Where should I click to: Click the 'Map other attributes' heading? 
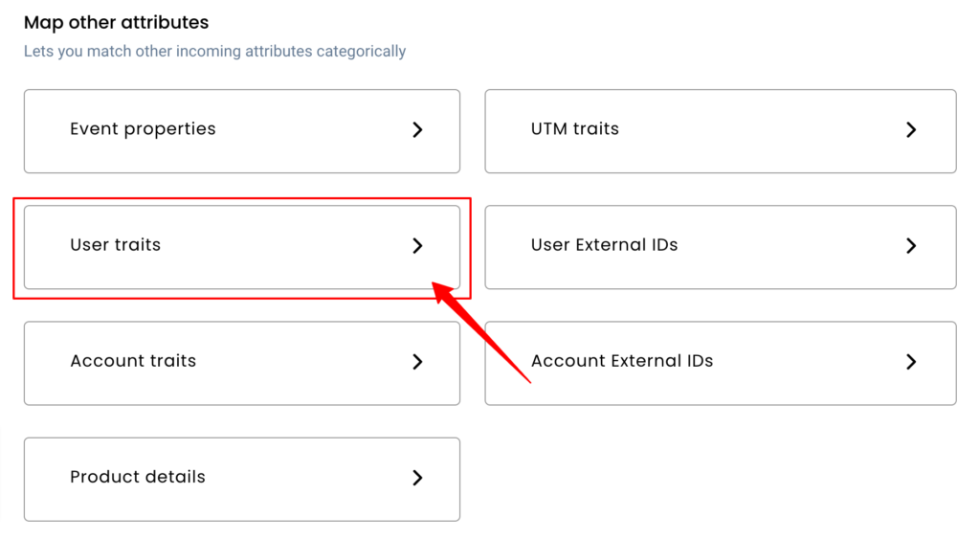point(116,23)
